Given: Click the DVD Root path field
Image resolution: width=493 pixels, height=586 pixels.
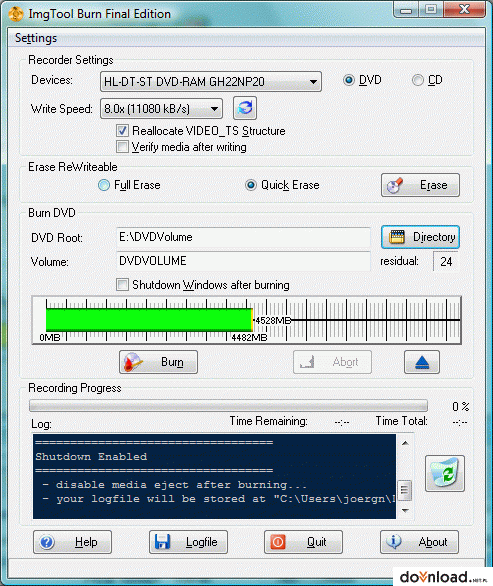Looking at the screenshot, I should tap(243, 237).
